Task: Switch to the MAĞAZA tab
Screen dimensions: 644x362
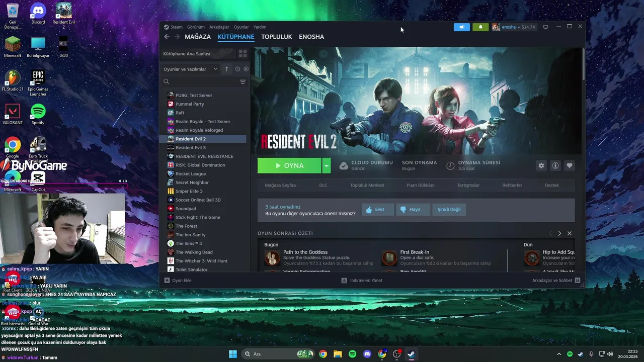Action: click(x=198, y=37)
